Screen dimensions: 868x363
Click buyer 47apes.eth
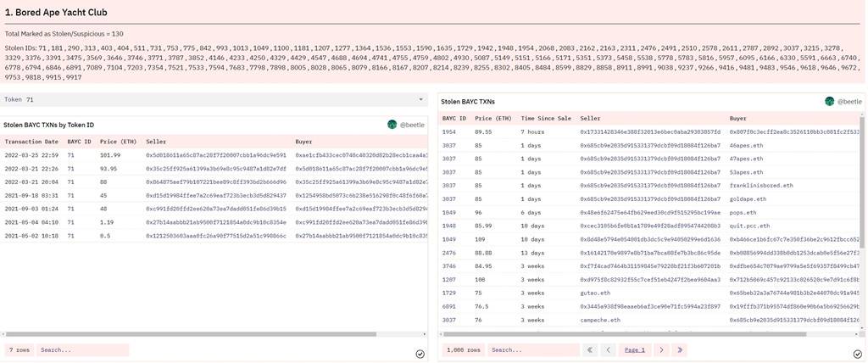point(746,159)
